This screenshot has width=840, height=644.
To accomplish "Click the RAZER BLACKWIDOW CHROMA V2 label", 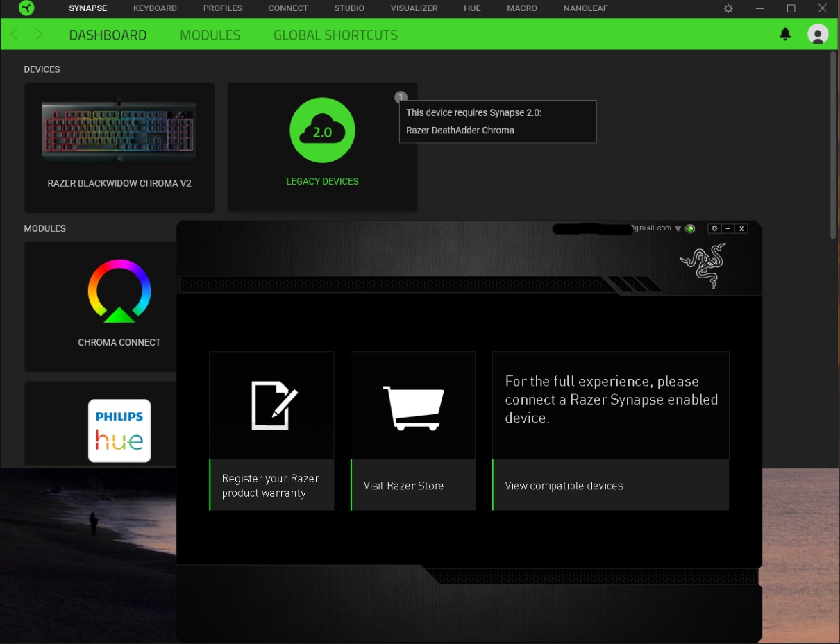I will 119,183.
